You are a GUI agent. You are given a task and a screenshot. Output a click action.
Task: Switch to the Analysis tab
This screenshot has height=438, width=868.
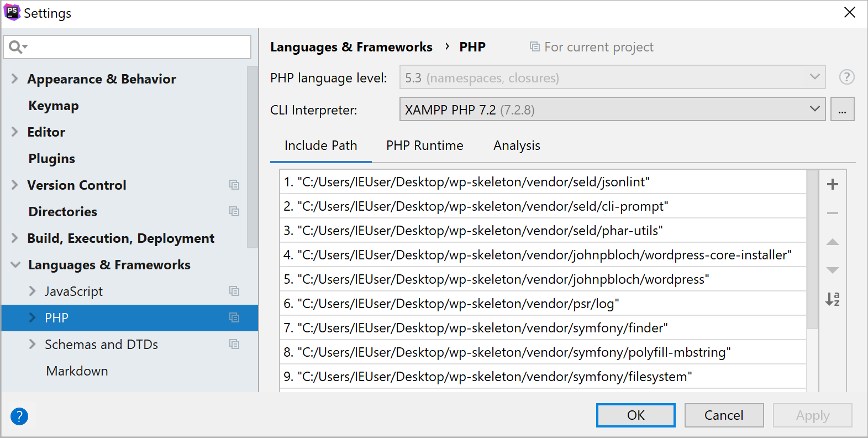tap(517, 145)
